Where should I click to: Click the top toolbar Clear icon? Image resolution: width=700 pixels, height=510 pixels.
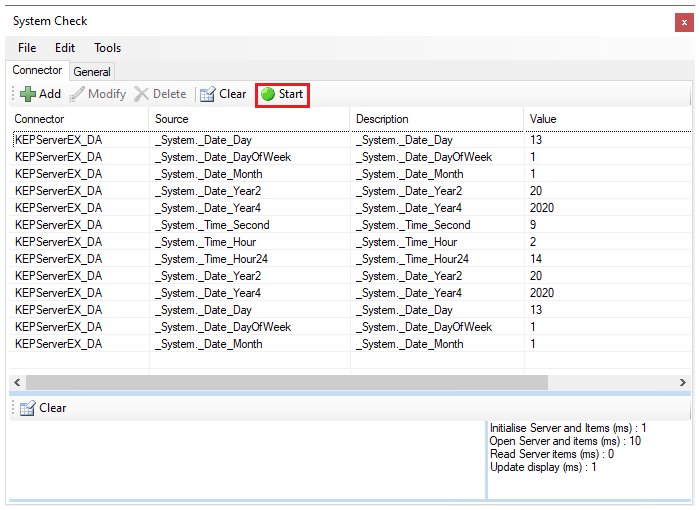click(x=208, y=94)
